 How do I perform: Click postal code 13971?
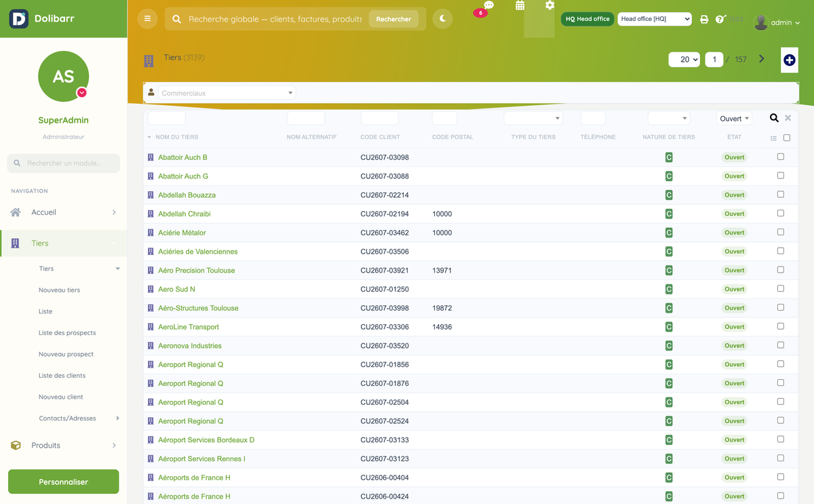tap(442, 270)
